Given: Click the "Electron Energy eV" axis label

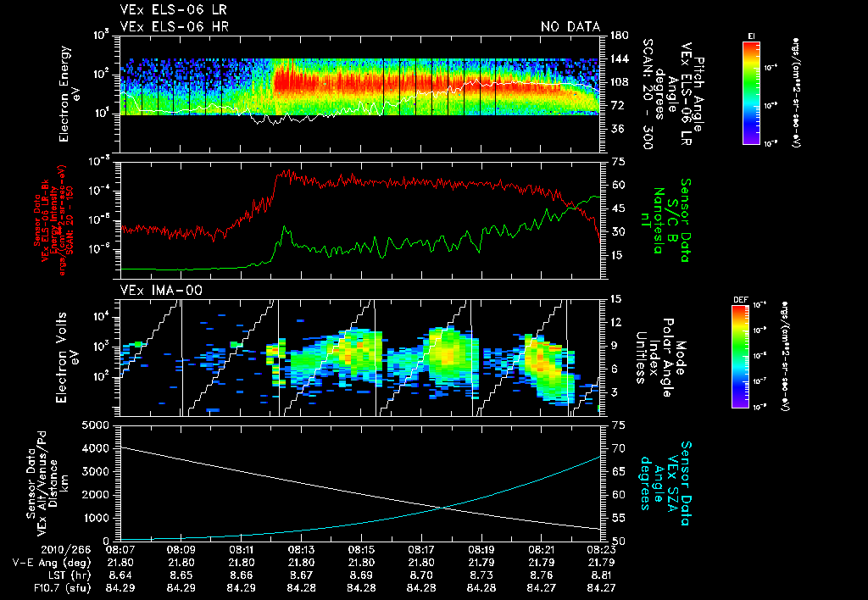Looking at the screenshot, I should click(70, 94).
